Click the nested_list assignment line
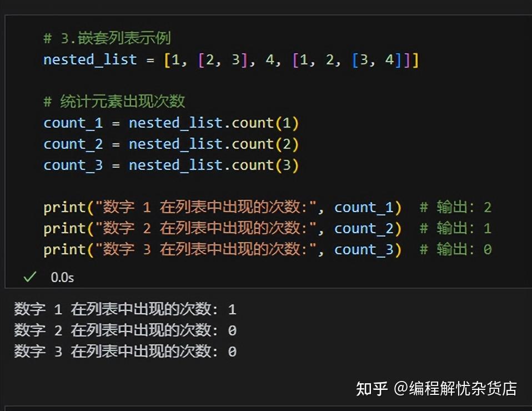Screen dimensions: 532x411 point(232,60)
